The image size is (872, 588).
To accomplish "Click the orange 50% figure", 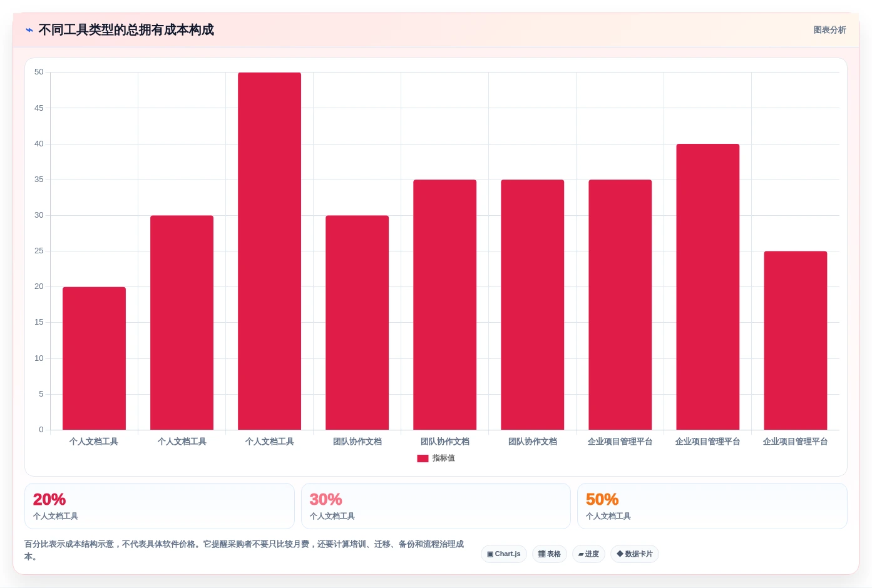I will coord(602,500).
